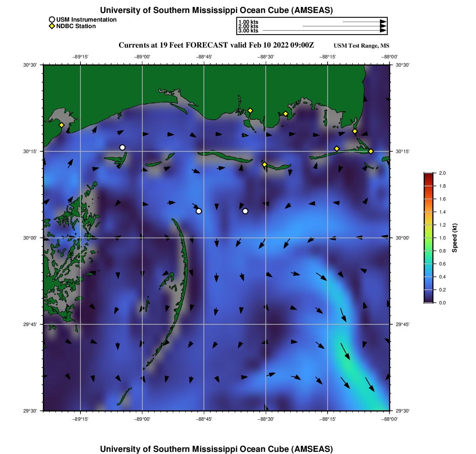
Task: Click the 3.00 kts reference arrow
Action: point(325,31)
